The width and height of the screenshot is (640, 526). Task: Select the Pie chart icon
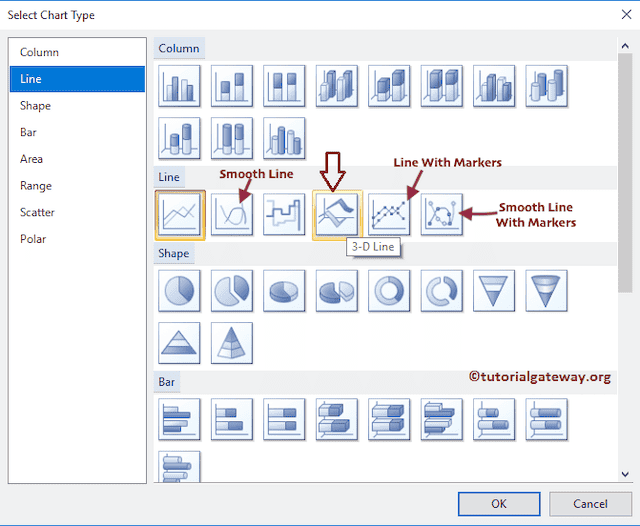179,291
